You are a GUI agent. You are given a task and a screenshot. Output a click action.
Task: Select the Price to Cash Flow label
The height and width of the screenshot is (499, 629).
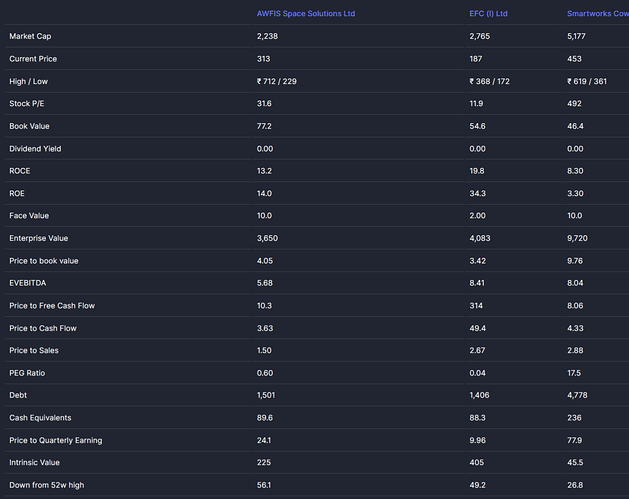(x=43, y=328)
